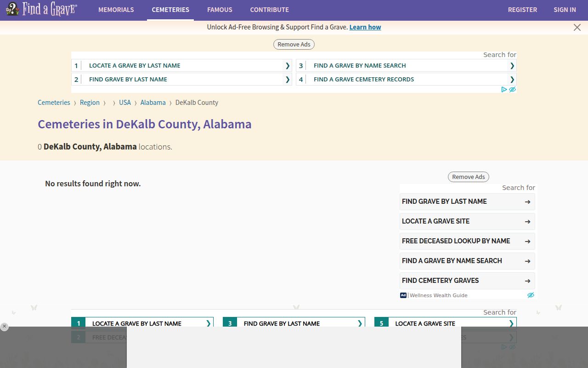Click the sidebar ad privacy eye icon
Image resolution: width=588 pixels, height=368 pixels.
tap(531, 295)
